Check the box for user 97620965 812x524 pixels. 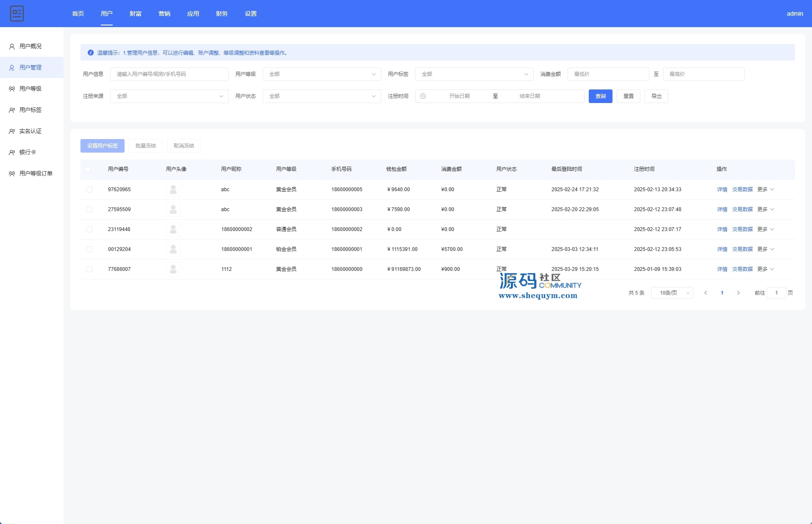click(x=89, y=190)
